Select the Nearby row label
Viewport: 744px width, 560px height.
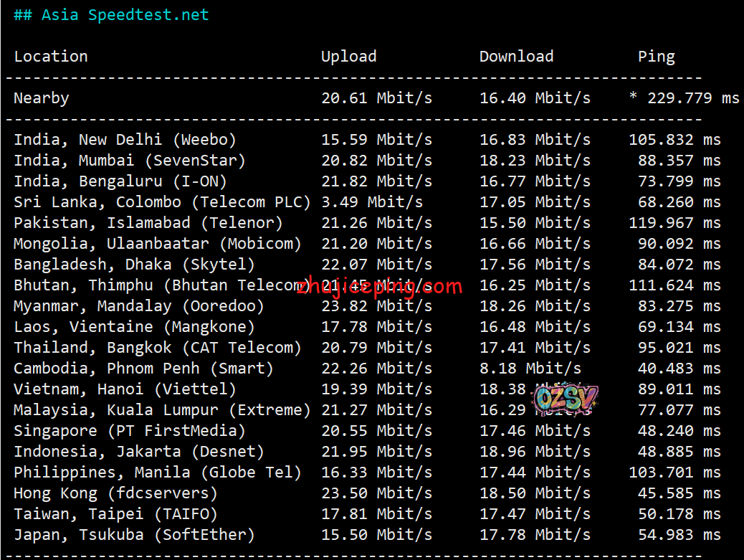coord(42,98)
